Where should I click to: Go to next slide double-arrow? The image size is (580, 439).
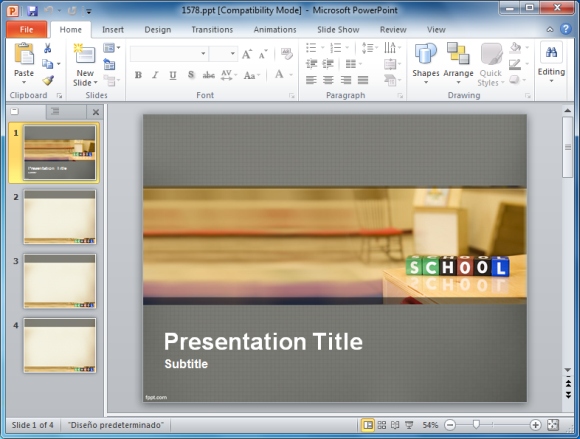568,395
